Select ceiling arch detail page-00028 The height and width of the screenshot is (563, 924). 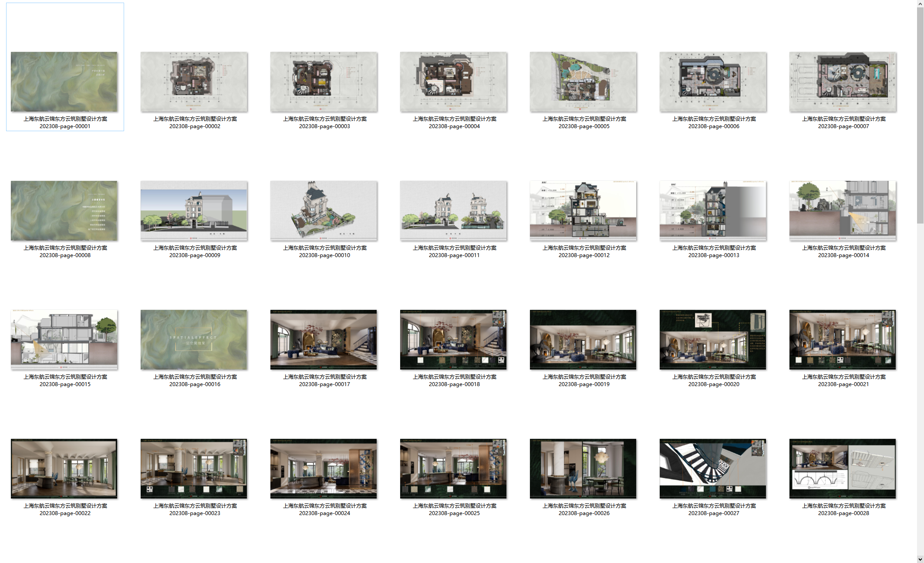[x=843, y=468]
